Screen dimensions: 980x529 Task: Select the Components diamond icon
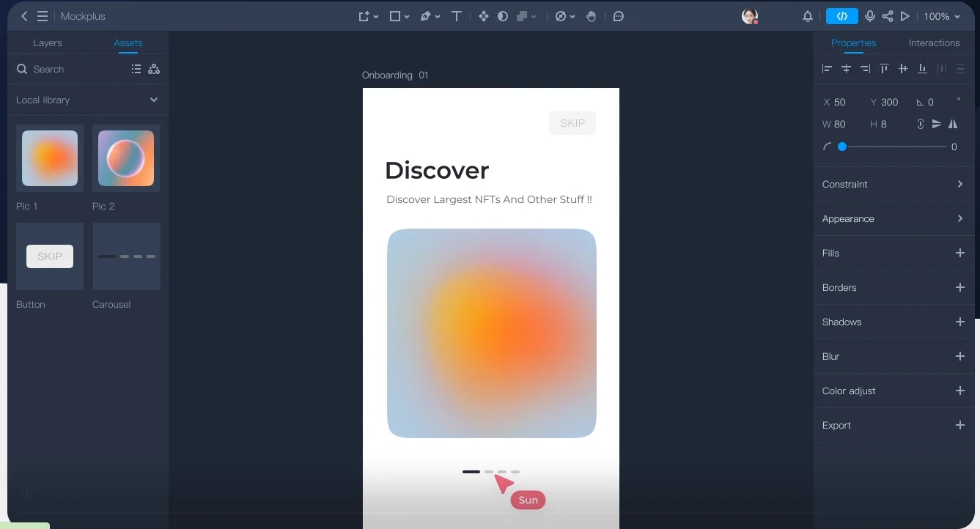pyautogui.click(x=483, y=15)
